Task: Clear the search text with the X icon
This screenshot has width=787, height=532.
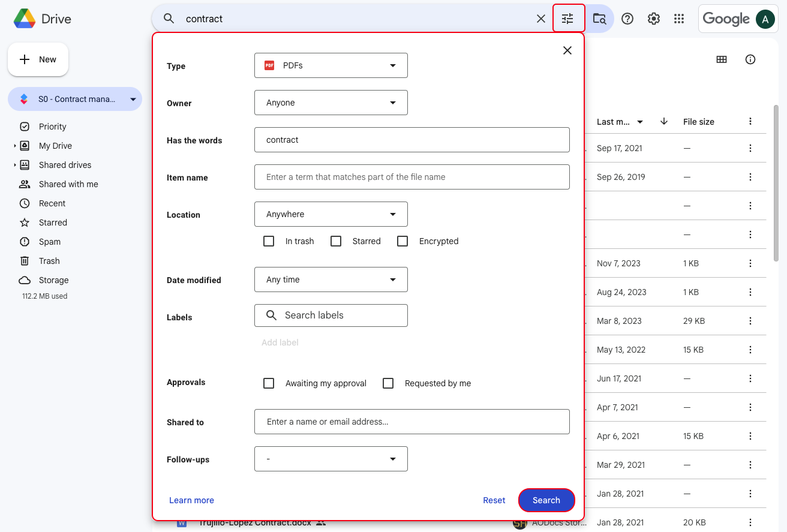Action: click(541, 19)
